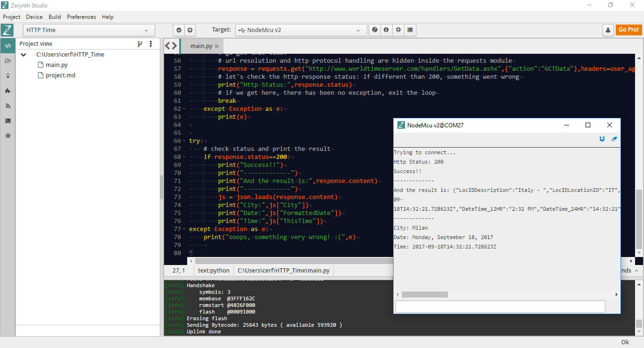The width and height of the screenshot is (644, 348).
Task: Open project.md in the project tree
Action: (60, 75)
